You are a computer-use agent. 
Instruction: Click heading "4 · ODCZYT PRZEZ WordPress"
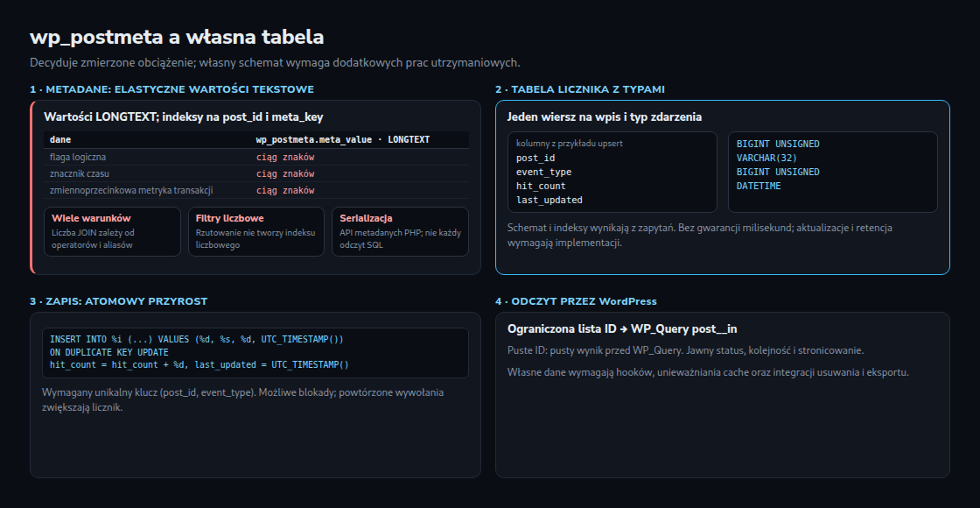pyautogui.click(x=577, y=301)
